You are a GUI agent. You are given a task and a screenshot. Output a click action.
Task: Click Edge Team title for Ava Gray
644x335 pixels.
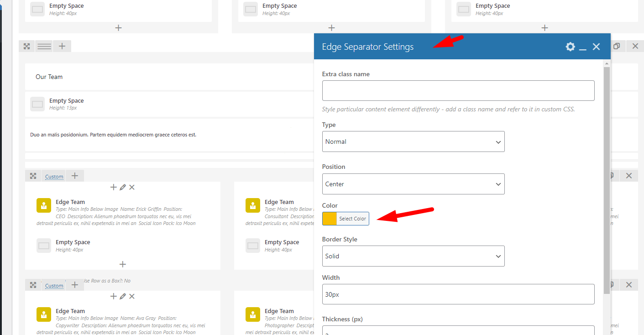pyautogui.click(x=70, y=311)
